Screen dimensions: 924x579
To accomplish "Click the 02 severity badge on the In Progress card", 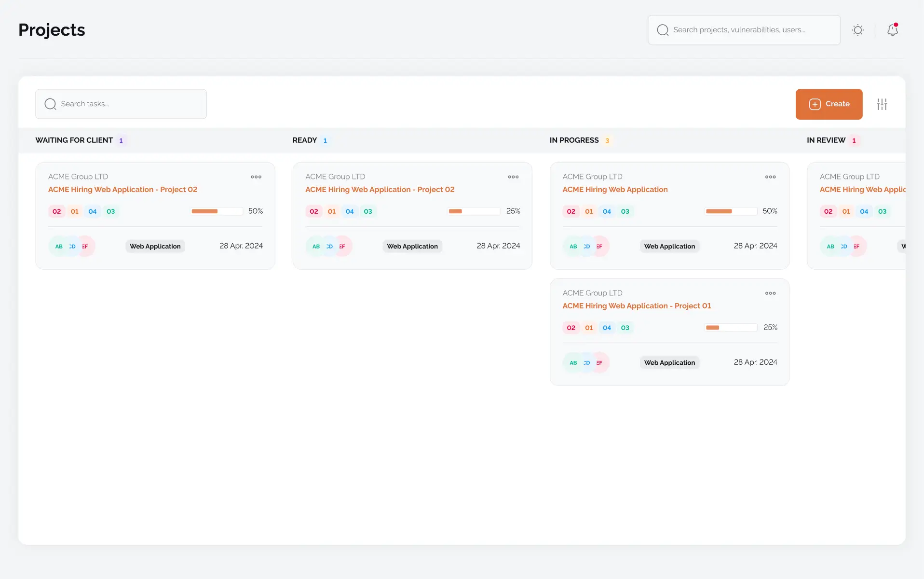I will [x=571, y=211].
